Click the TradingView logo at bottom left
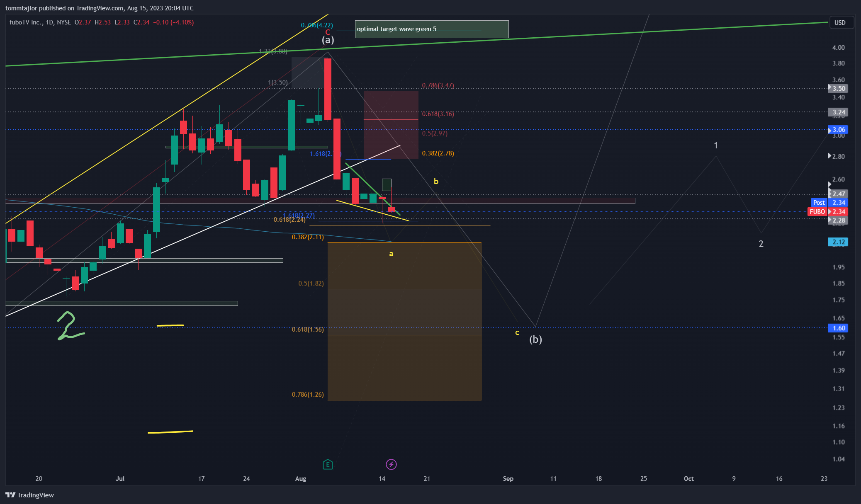861x504 pixels. (29, 495)
